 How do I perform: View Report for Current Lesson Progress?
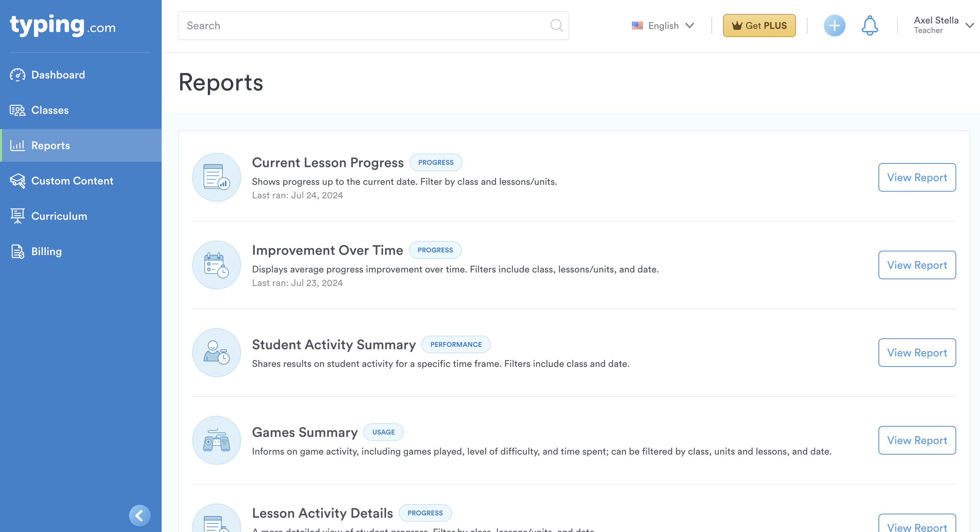[917, 177]
